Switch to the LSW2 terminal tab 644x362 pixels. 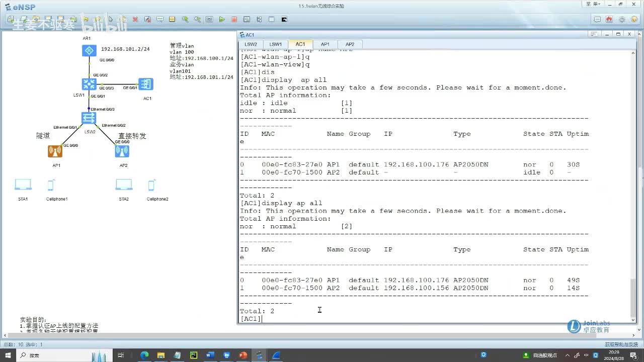tap(251, 44)
